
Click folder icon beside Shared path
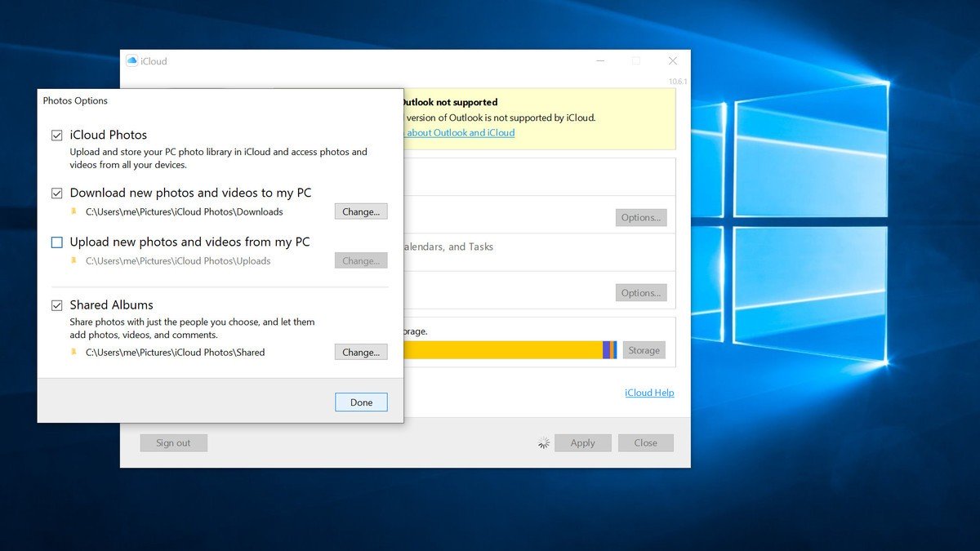(x=74, y=352)
